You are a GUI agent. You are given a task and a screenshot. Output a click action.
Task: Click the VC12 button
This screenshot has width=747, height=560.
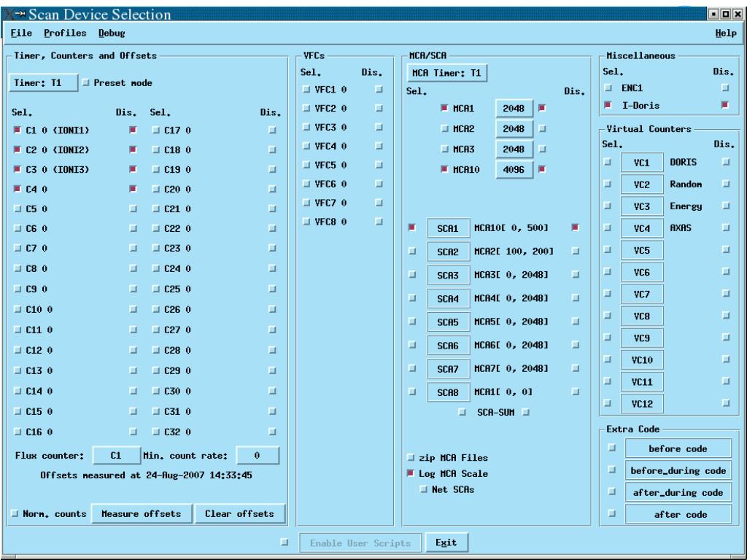[x=642, y=404]
